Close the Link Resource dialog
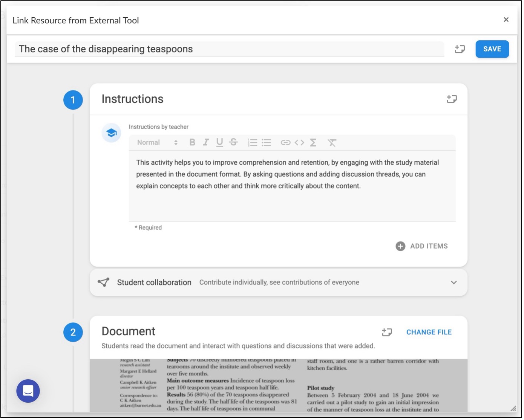This screenshot has height=420, width=524. 506,20
